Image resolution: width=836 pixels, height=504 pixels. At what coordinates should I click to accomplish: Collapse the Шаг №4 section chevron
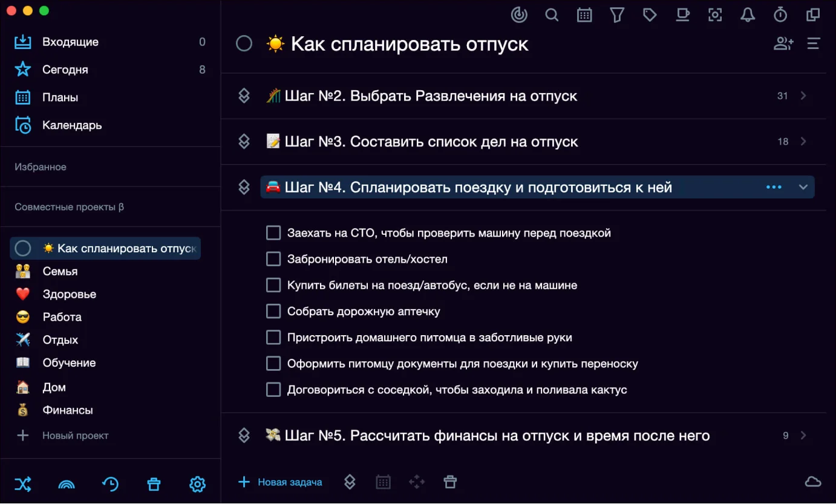(x=803, y=187)
